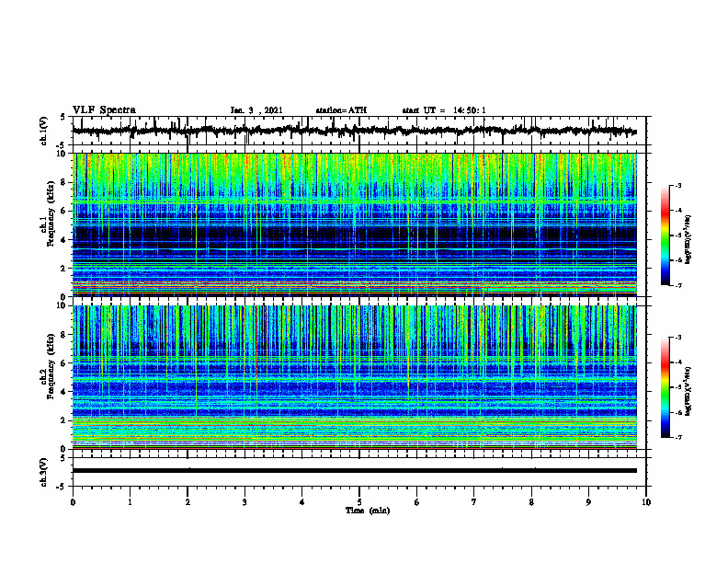Select the "Jan. 3, 2021" date text

pyautogui.click(x=256, y=110)
